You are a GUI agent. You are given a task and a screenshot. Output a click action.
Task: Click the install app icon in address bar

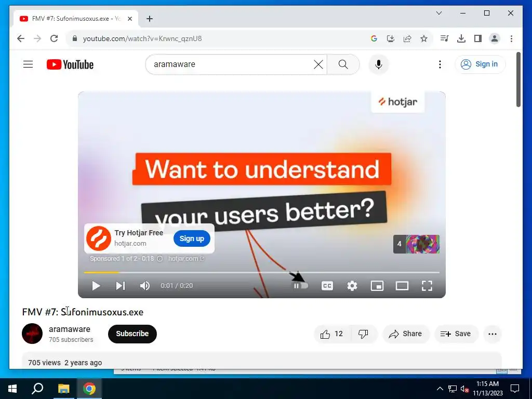(x=391, y=38)
